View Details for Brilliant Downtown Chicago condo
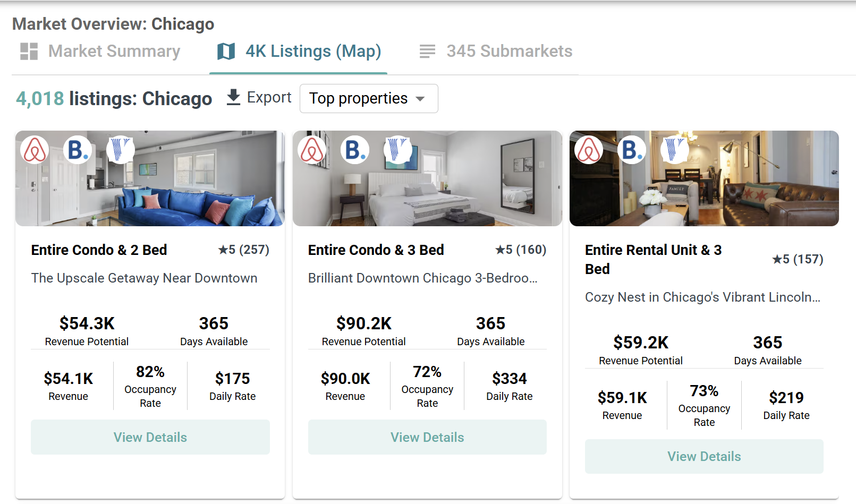The height and width of the screenshot is (504, 856). point(427,437)
